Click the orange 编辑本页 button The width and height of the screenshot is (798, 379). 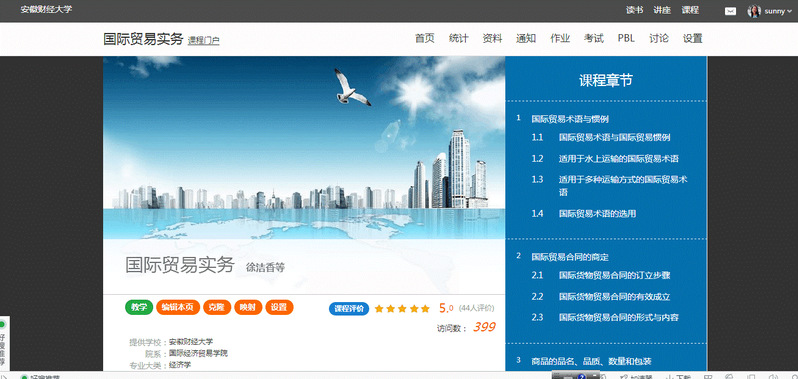(178, 307)
